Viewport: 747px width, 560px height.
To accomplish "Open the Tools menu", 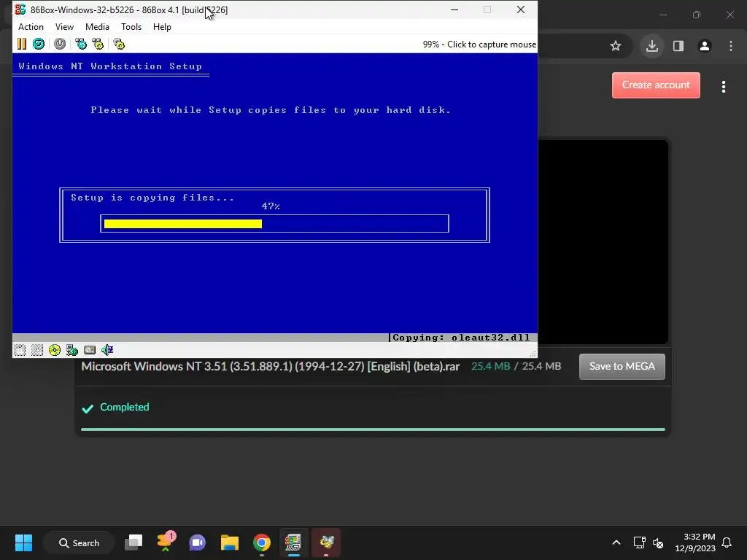I will [131, 27].
